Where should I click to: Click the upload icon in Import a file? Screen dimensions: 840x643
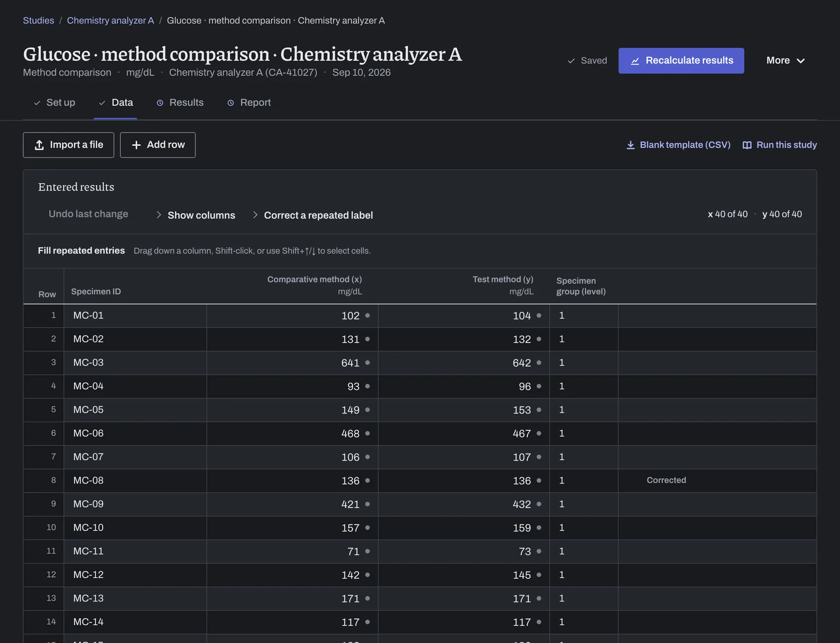pos(39,145)
